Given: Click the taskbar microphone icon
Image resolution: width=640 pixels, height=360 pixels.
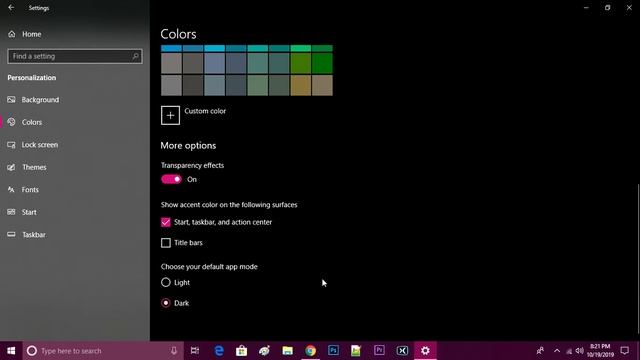Looking at the screenshot, I should [x=174, y=351].
